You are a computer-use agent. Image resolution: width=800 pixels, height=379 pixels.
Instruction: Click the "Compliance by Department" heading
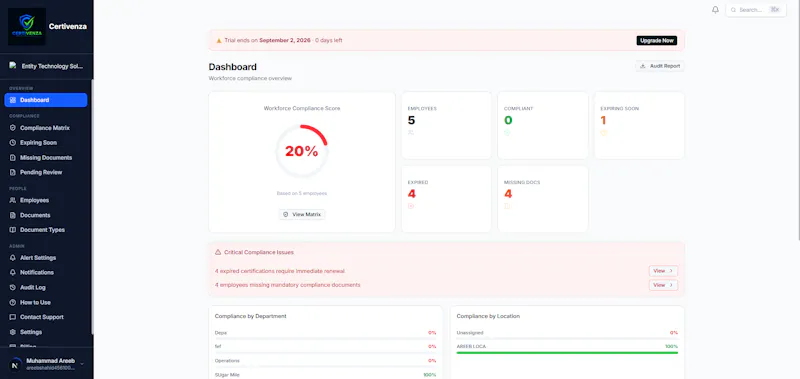(x=251, y=316)
